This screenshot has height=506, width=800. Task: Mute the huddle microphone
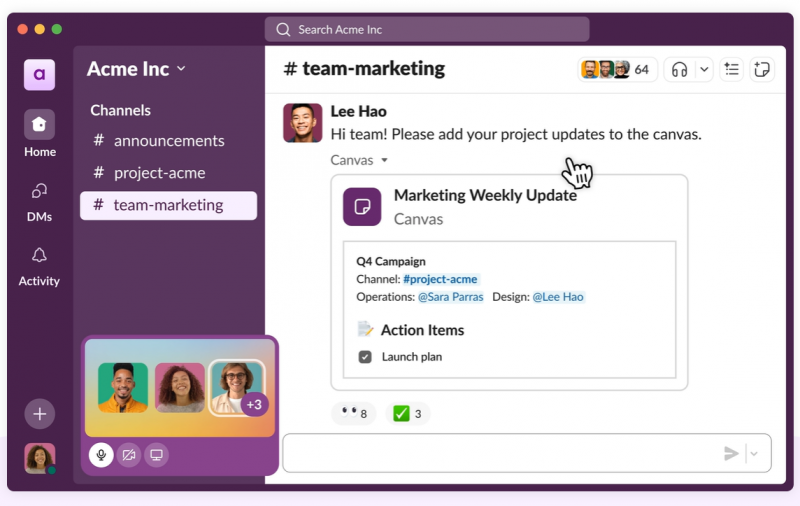[x=101, y=454]
